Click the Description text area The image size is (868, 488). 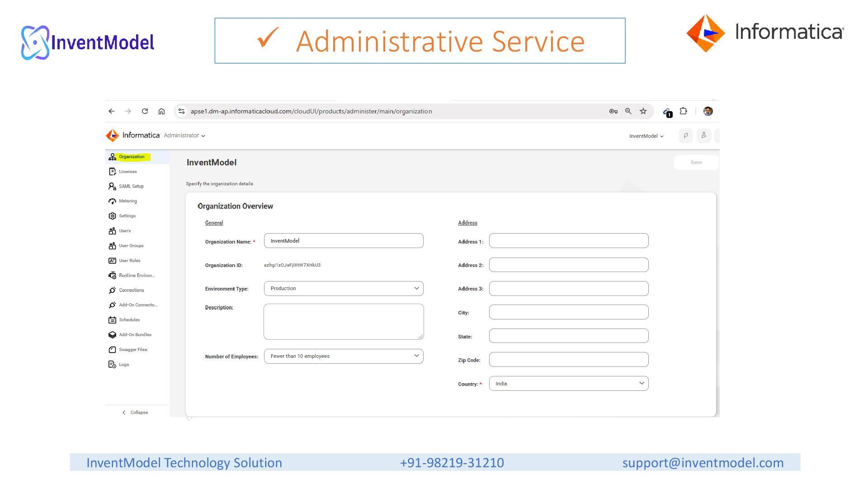click(x=344, y=322)
